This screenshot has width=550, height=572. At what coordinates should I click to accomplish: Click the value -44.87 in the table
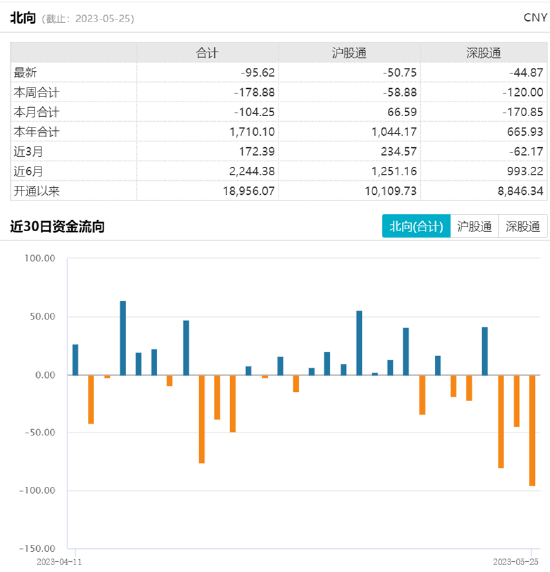coord(526,72)
